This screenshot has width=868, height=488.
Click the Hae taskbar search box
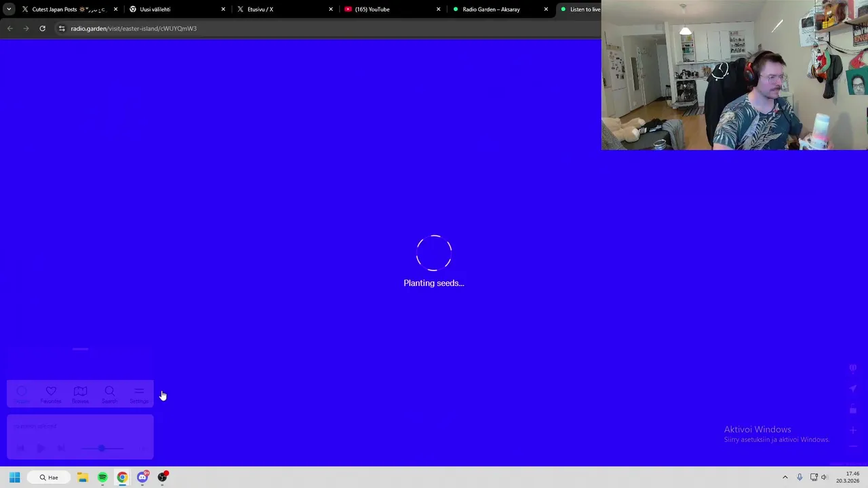(48, 477)
